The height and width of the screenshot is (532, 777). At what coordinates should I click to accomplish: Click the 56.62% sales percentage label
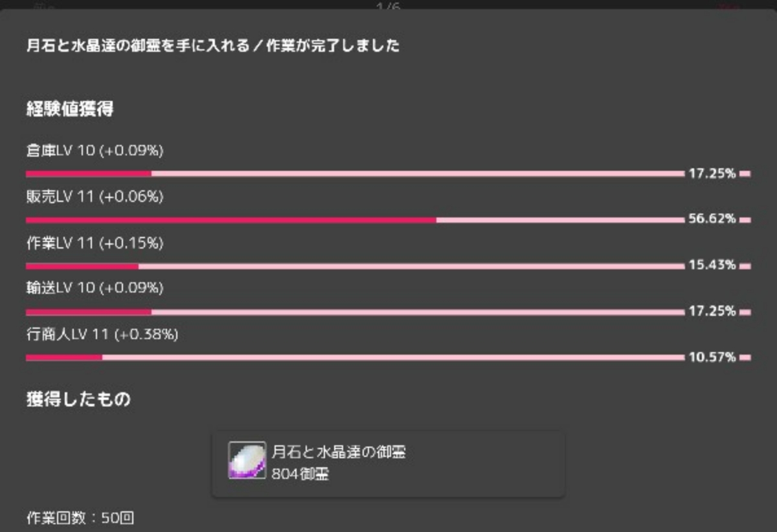(712, 219)
